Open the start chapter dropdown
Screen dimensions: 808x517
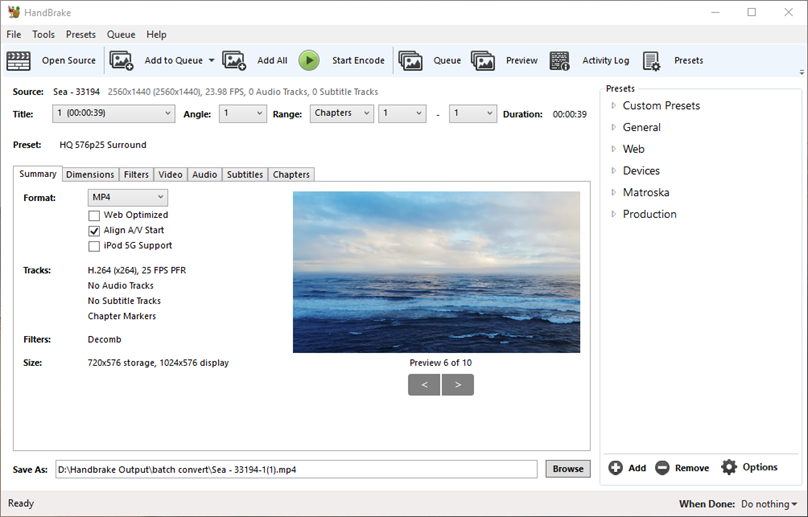pyautogui.click(x=402, y=113)
